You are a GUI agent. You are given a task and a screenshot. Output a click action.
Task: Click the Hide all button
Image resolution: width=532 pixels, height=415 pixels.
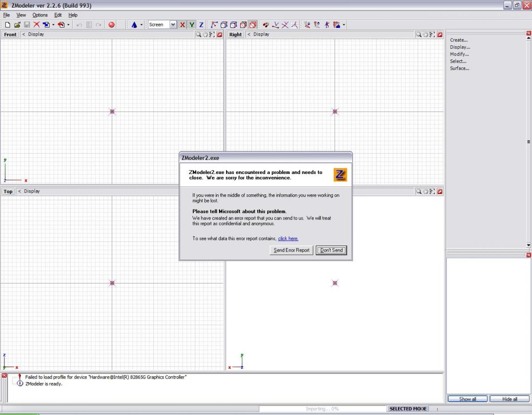click(510, 399)
